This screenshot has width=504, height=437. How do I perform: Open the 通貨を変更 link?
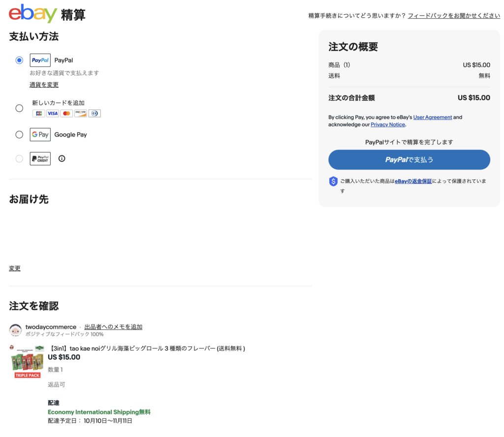[x=44, y=85]
